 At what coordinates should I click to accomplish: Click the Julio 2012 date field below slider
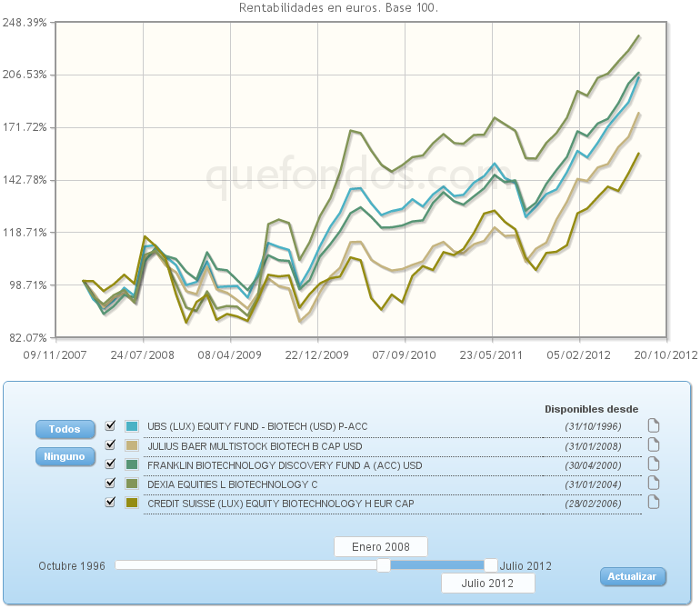(488, 583)
